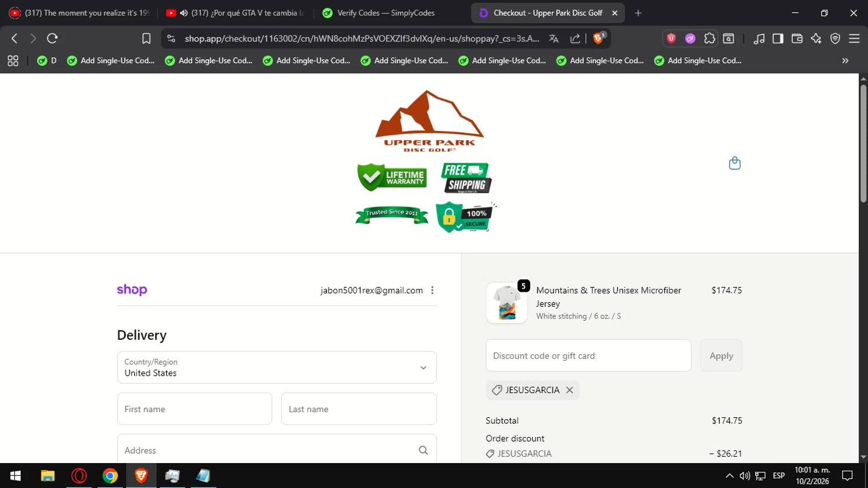Viewport: 868px width, 488px height.
Task: Bookmark this page with the bookmark icon
Action: tap(146, 38)
